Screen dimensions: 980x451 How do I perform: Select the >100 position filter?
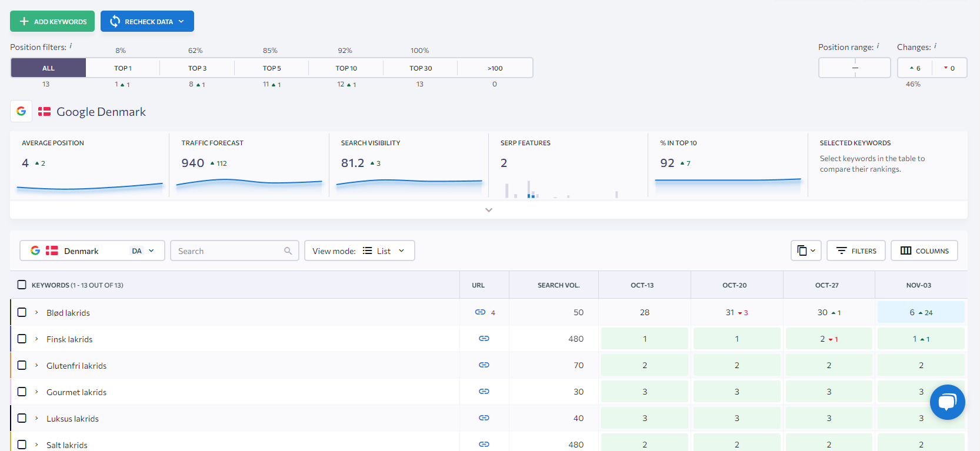495,68
